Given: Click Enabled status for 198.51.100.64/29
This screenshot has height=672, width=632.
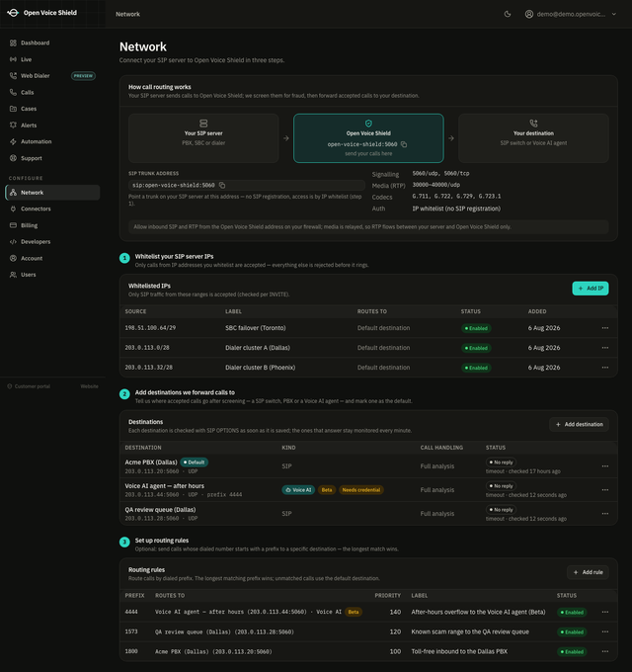Looking at the screenshot, I should (x=476, y=328).
